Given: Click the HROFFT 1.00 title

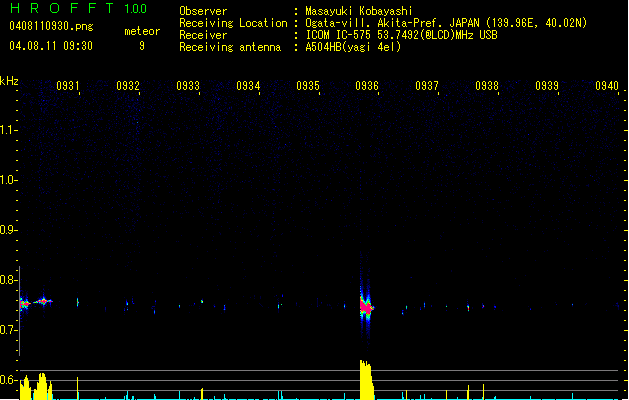Looking at the screenshot, I should click(x=77, y=8).
